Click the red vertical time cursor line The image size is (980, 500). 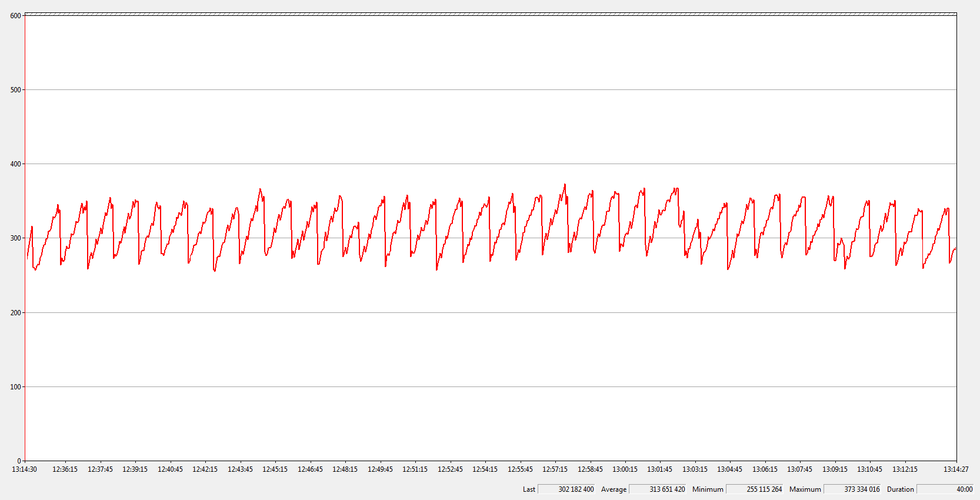pyautogui.click(x=25, y=235)
